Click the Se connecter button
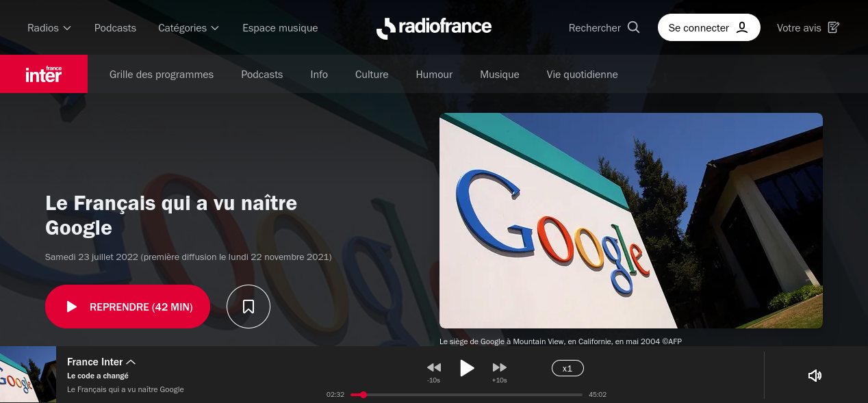This screenshot has width=868, height=403. 709,27
